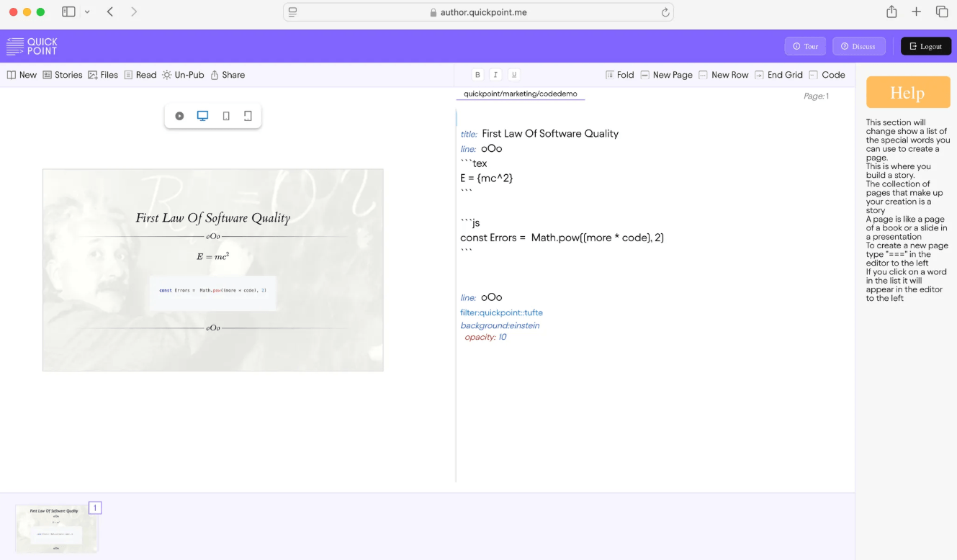This screenshot has height=560, width=957.
Task: Select the phone preview icon
Action: 226,116
